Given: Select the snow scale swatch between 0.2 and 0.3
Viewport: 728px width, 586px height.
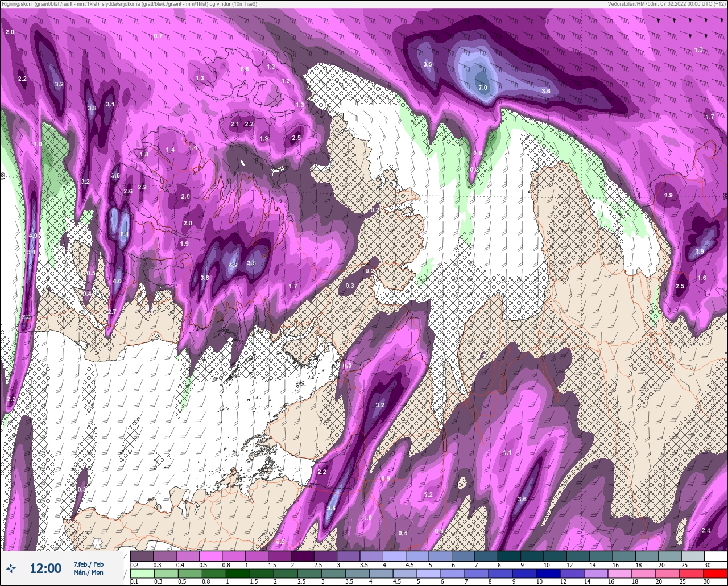Looking at the screenshot, I should [142, 556].
